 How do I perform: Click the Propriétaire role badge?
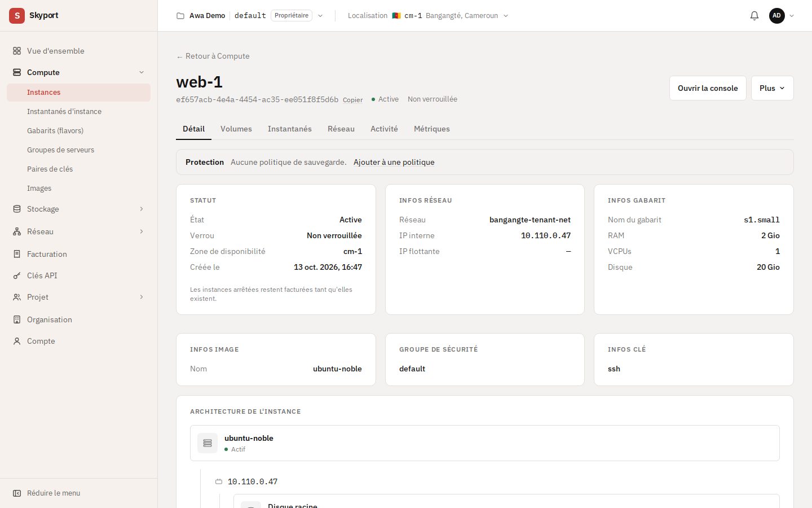(x=292, y=16)
